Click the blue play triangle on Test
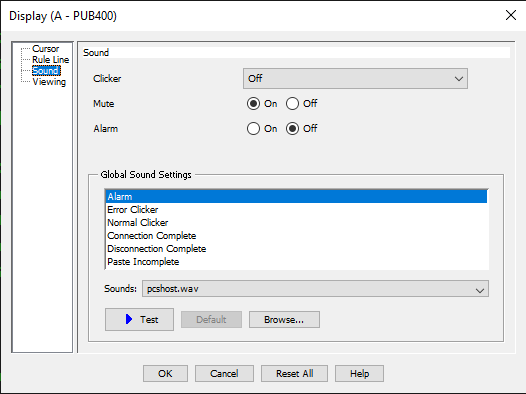Image resolution: width=526 pixels, height=394 pixels. pos(129,319)
